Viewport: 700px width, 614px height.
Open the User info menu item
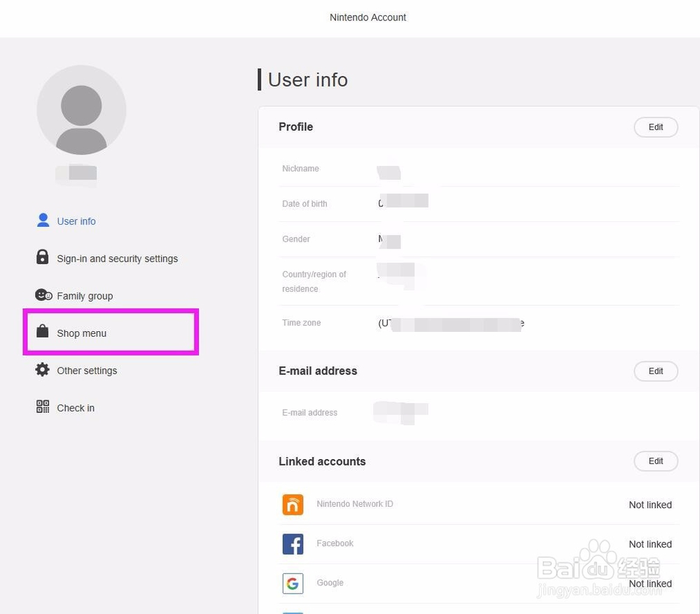point(76,221)
